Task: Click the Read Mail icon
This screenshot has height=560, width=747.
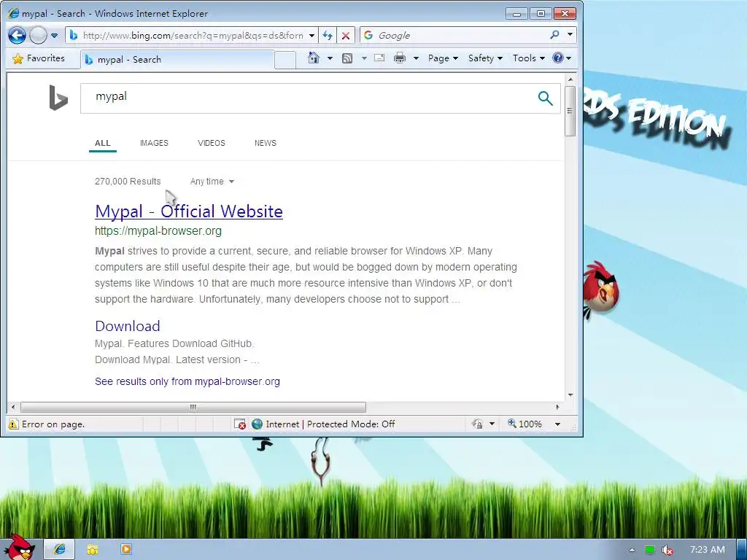Action: click(379, 58)
